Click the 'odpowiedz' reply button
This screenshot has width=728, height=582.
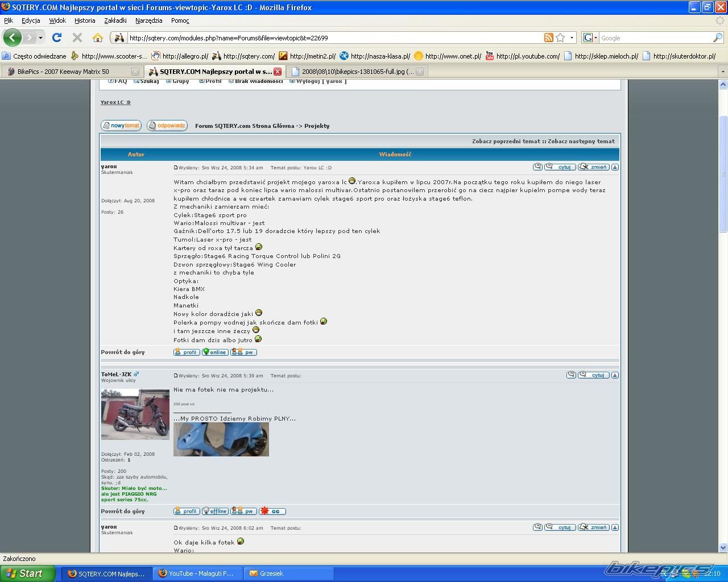[167, 126]
